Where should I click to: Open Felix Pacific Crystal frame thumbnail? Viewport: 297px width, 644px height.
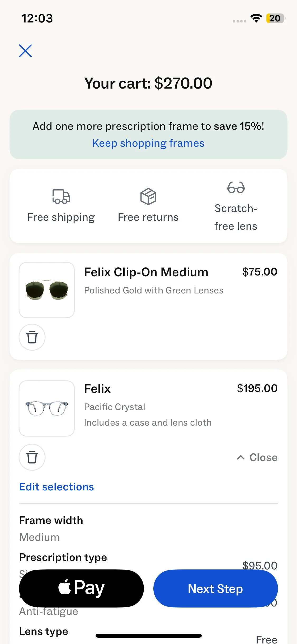(x=47, y=408)
